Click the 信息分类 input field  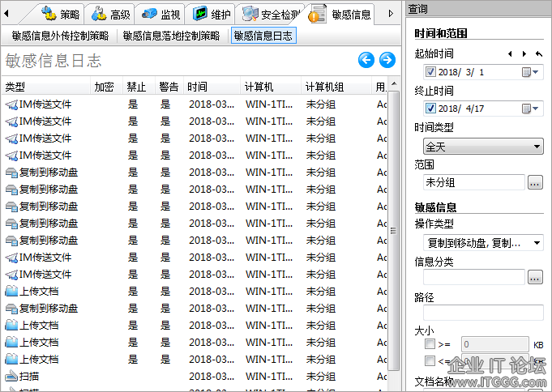474,277
